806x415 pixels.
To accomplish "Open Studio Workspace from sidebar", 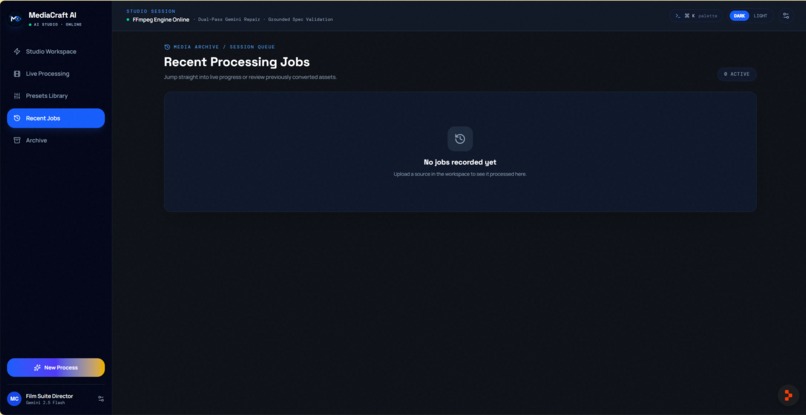I will (x=56, y=51).
